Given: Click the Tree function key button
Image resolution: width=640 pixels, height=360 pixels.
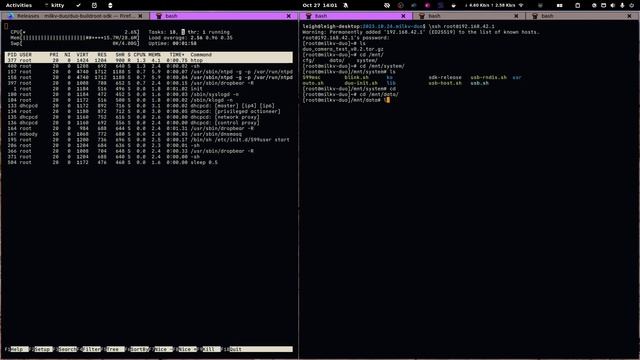Looking at the screenshot, I should [115, 349].
